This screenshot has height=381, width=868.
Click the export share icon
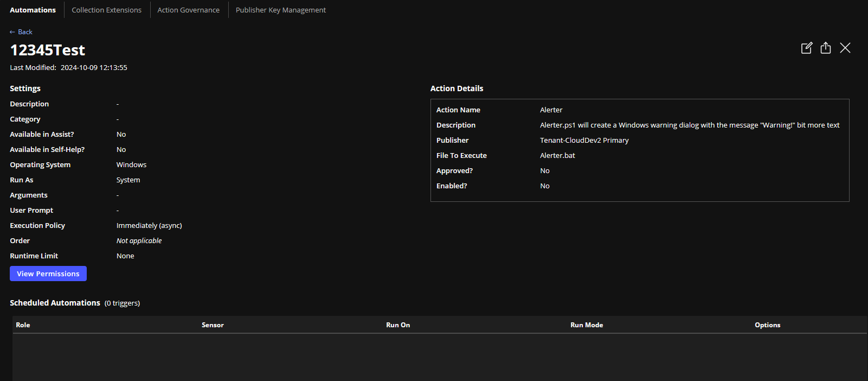826,48
